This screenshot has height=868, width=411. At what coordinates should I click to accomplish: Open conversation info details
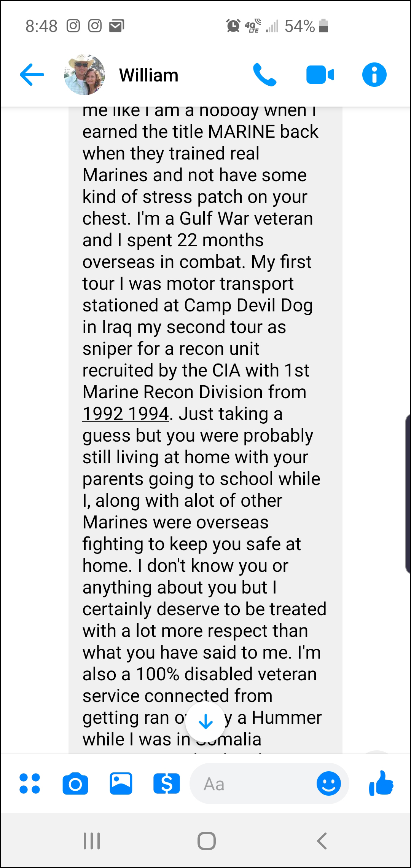coord(374,75)
